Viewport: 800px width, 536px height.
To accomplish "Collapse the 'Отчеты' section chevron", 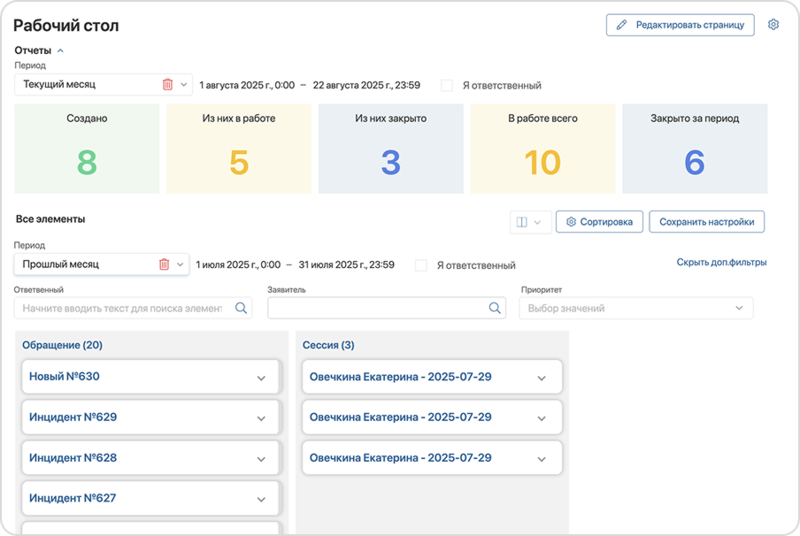I will tap(60, 50).
